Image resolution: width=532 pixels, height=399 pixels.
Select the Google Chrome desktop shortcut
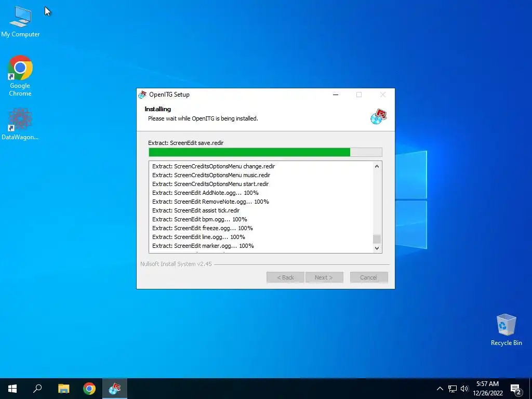coord(20,76)
